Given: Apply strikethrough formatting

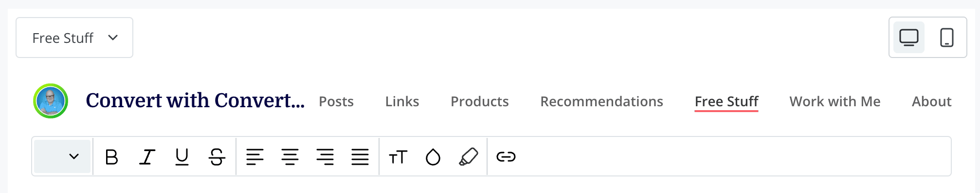Looking at the screenshot, I should point(217,157).
